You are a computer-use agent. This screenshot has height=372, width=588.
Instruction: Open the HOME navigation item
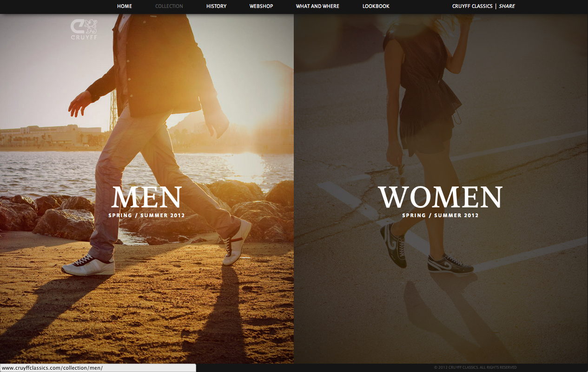[125, 6]
